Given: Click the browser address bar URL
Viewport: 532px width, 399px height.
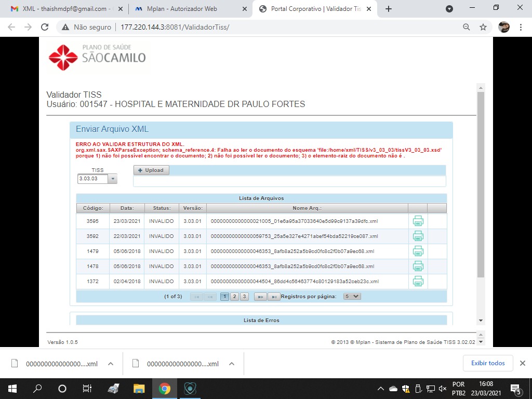Looking at the screenshot, I should [175, 27].
